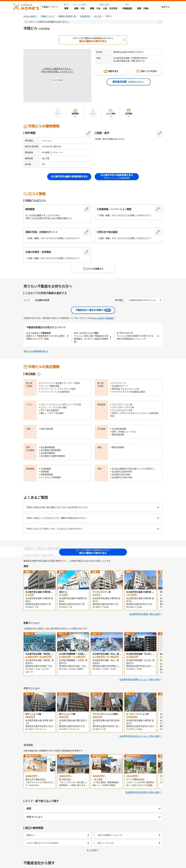Expand the 賃貸 area filter accordion

93,809
